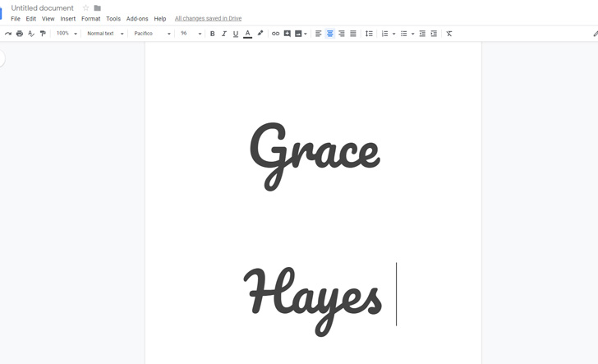Open line spacing options

(369, 34)
